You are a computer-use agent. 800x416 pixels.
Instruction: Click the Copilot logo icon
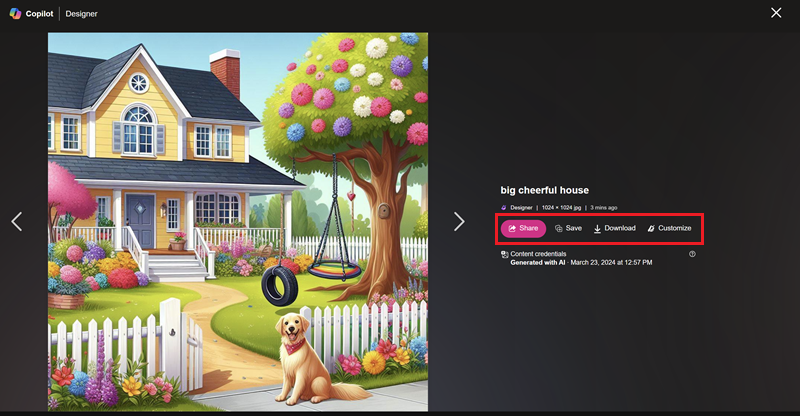(x=15, y=14)
